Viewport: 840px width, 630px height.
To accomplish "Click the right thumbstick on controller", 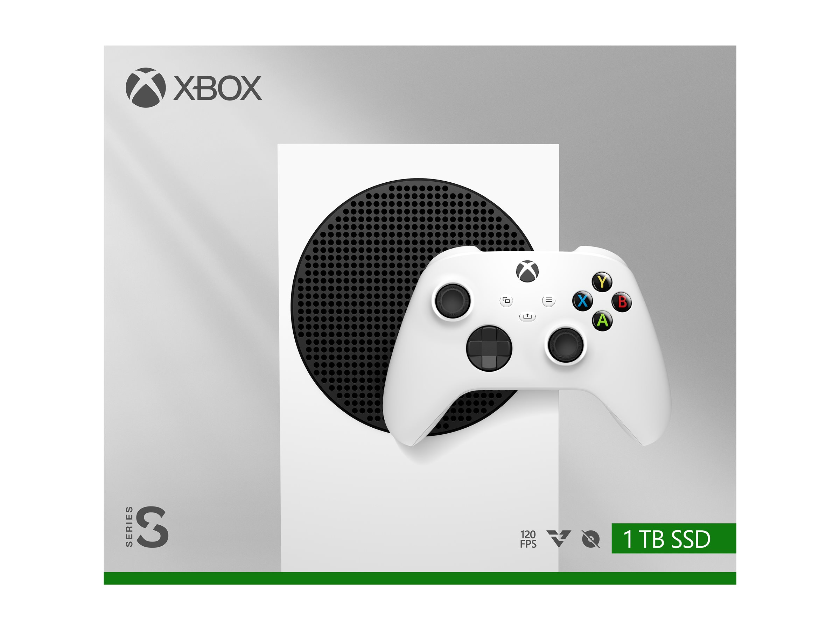I will pyautogui.click(x=566, y=345).
